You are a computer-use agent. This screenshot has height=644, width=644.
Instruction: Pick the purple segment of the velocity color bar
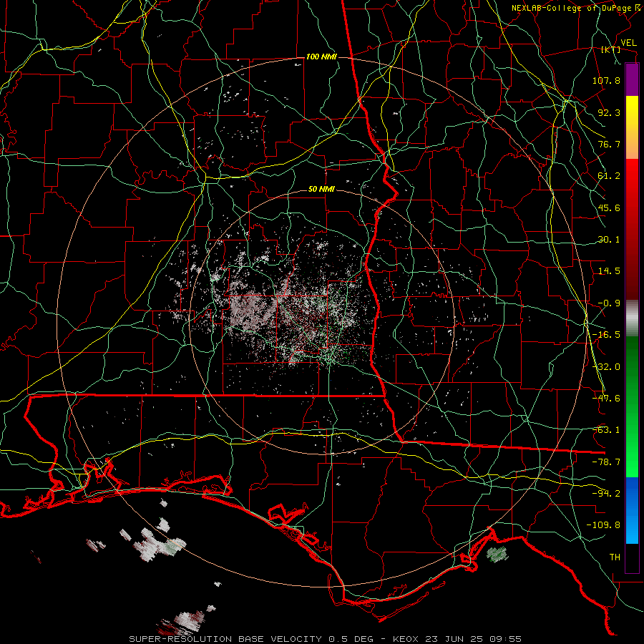pyautogui.click(x=632, y=79)
